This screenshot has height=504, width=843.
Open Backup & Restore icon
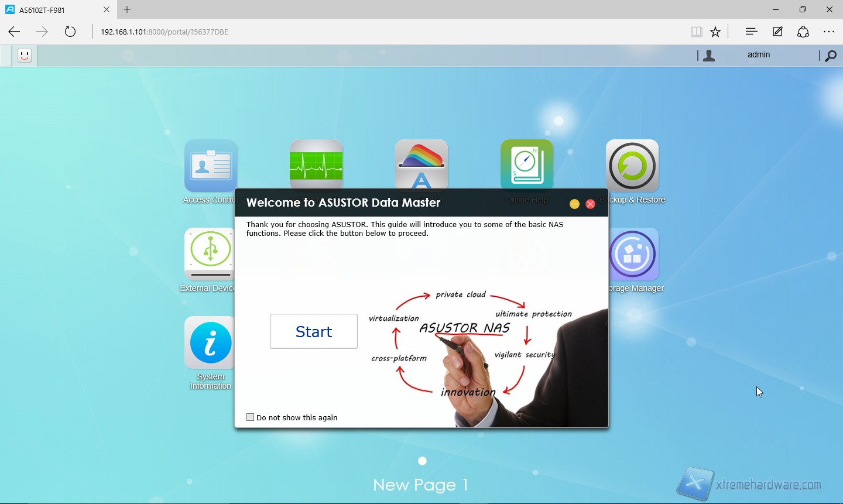(x=632, y=166)
